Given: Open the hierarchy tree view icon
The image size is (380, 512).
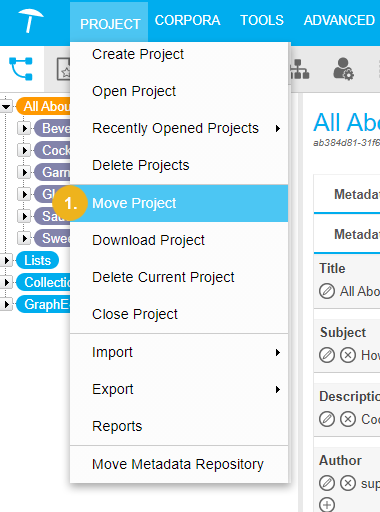Looking at the screenshot, I should click(x=21, y=69).
